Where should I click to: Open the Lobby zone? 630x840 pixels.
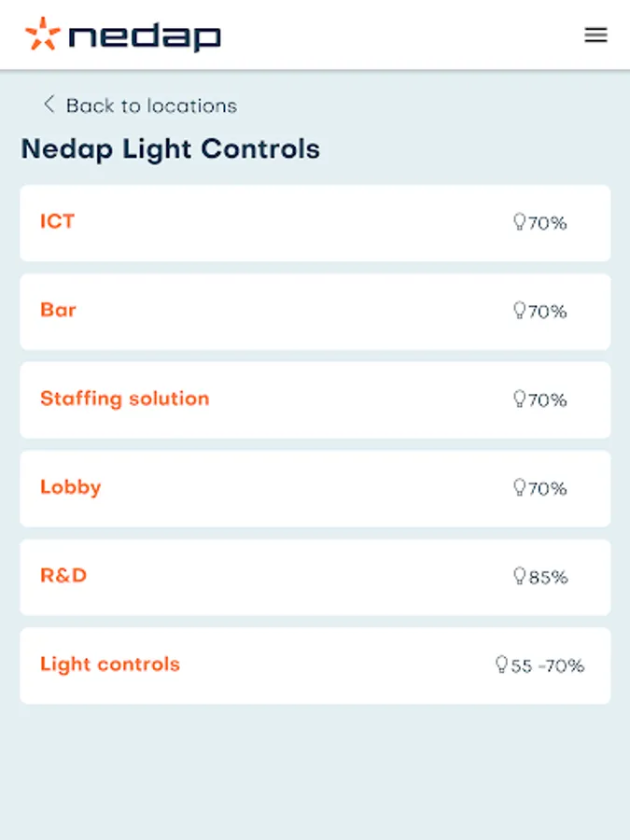click(x=70, y=487)
